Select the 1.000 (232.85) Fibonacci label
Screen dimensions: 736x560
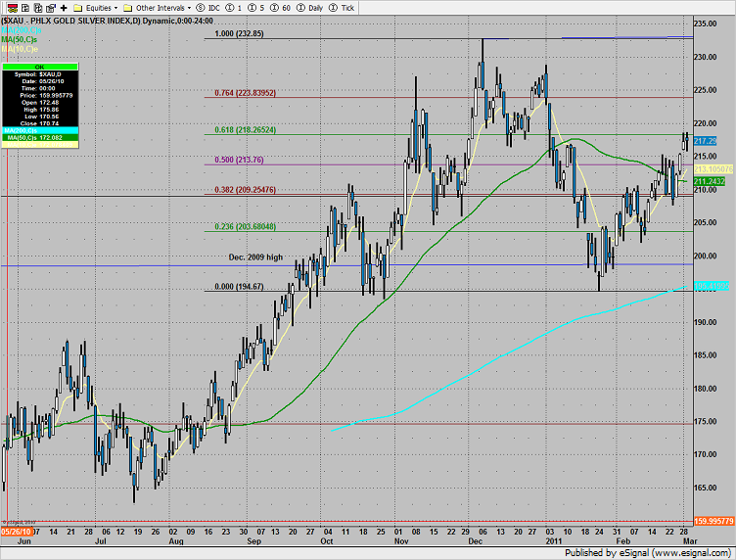239,34
